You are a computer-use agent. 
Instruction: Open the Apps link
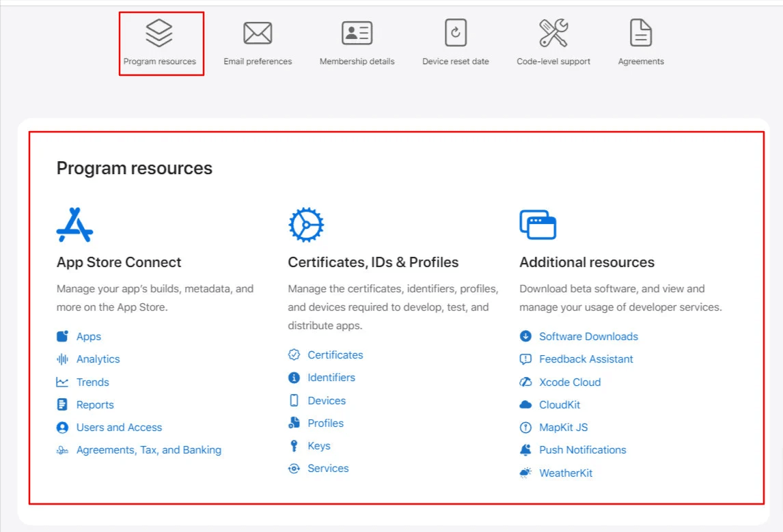(89, 337)
